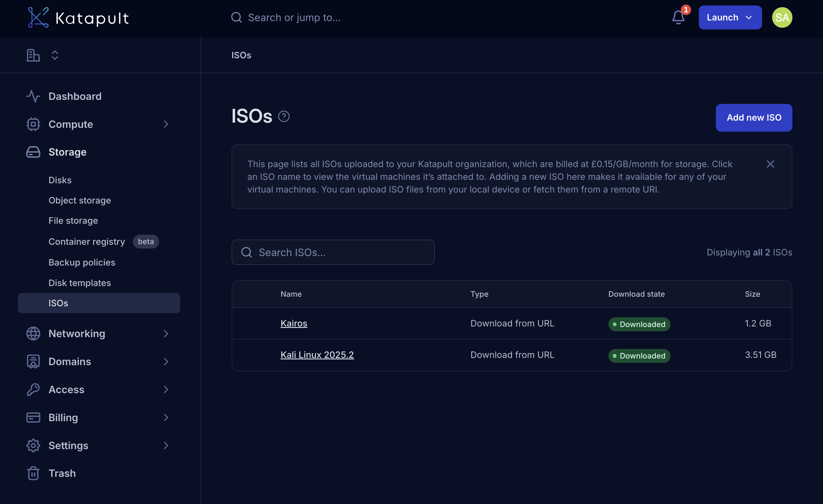Open the organization switcher arrows
The image size is (823, 504).
pos(55,55)
